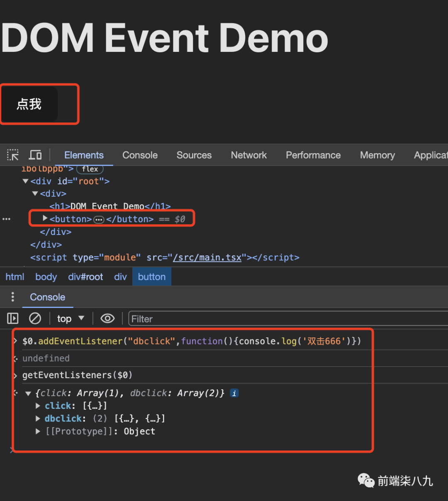Click the 点我 button on the page
The image size is (448, 501).
click(x=29, y=104)
